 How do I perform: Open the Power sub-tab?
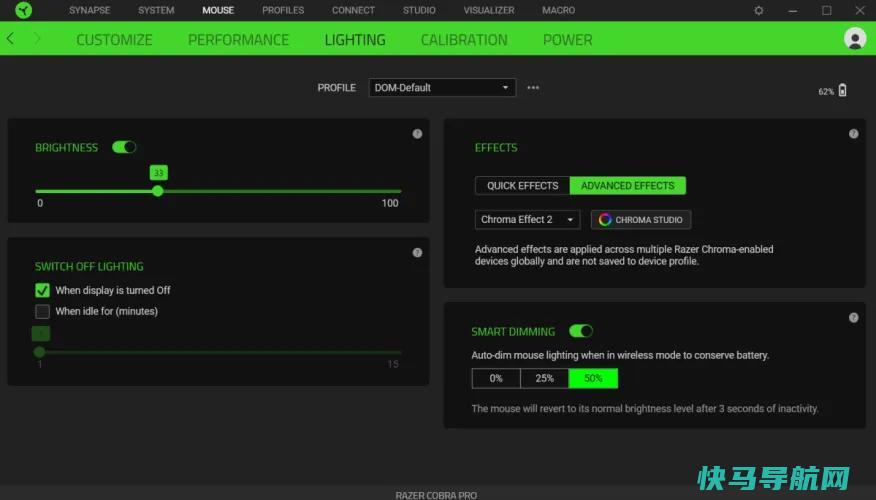coord(568,40)
